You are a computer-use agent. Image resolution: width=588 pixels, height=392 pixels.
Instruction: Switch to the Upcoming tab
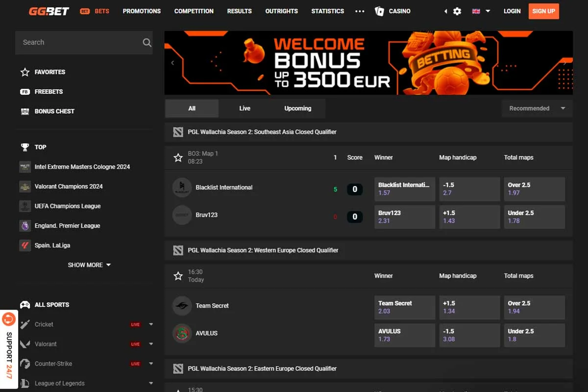[298, 108]
